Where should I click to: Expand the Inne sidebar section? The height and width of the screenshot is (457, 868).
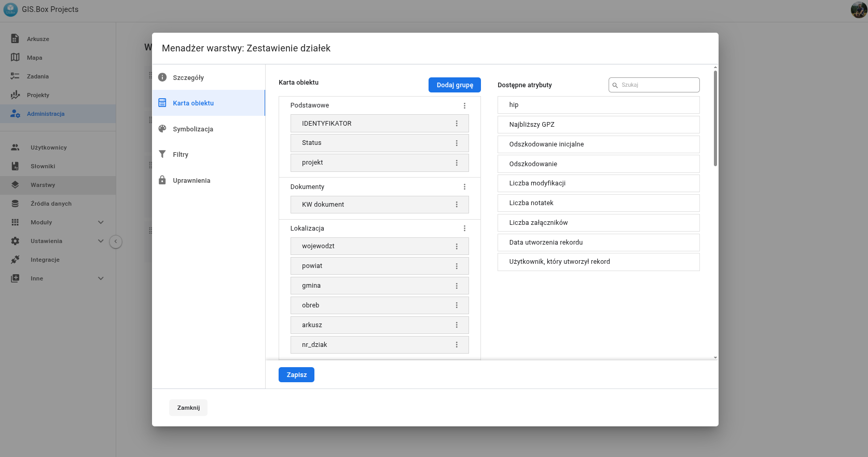point(101,278)
